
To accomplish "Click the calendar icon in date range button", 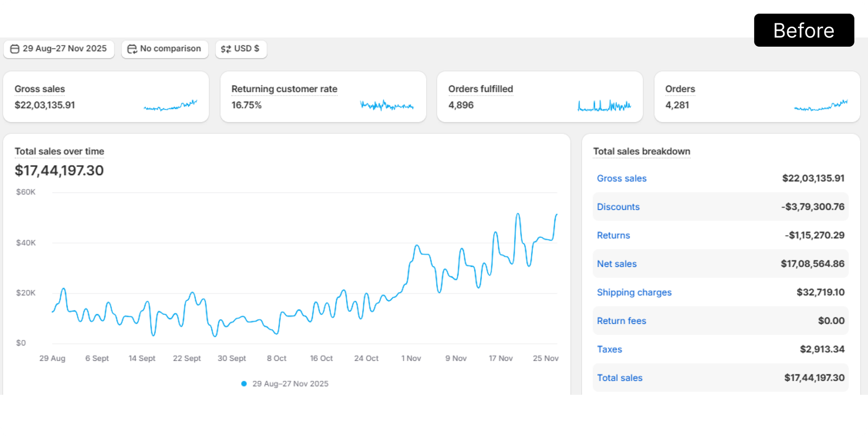I will click(15, 49).
